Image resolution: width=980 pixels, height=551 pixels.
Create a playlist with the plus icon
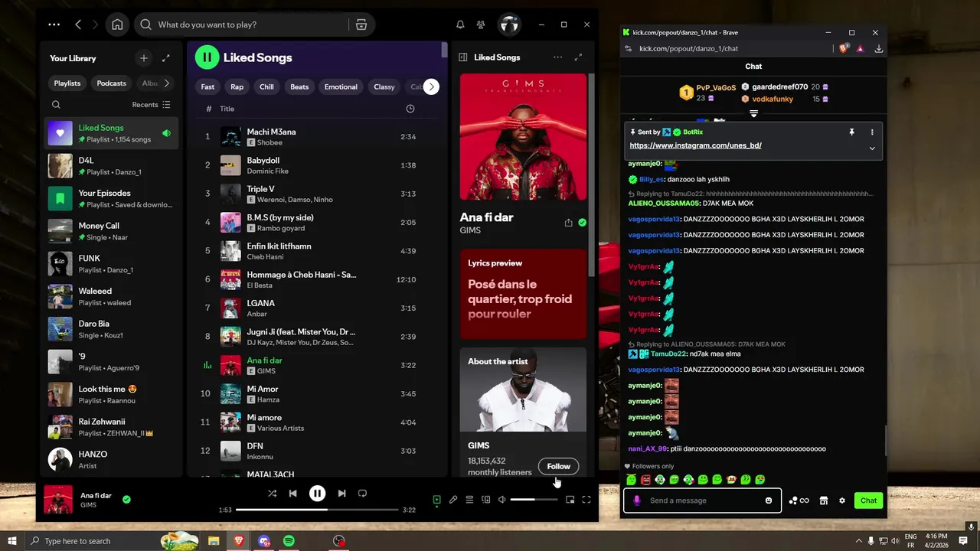pyautogui.click(x=143, y=58)
